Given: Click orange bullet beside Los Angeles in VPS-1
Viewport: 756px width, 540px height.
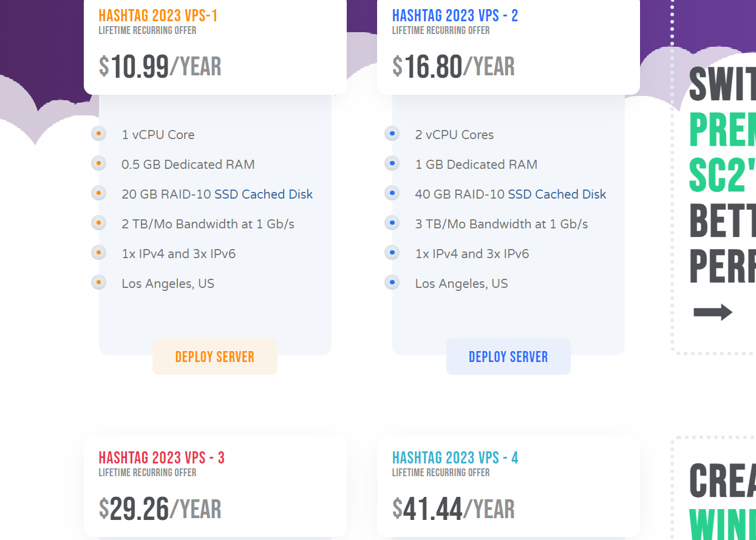Looking at the screenshot, I should click(98, 282).
